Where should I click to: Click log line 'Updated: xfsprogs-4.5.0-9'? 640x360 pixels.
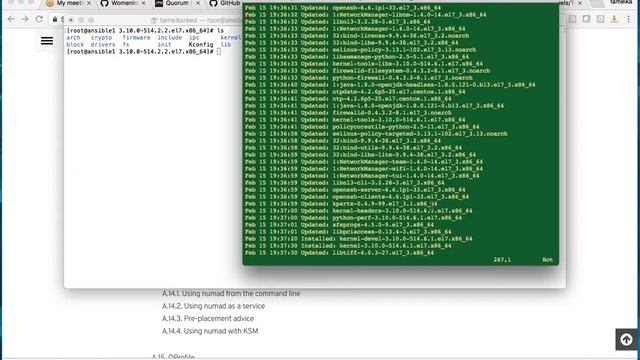[x=339, y=224]
